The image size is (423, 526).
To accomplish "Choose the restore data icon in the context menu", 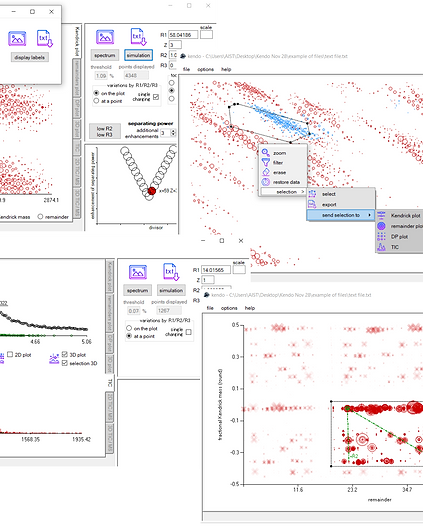I will 266,182.
